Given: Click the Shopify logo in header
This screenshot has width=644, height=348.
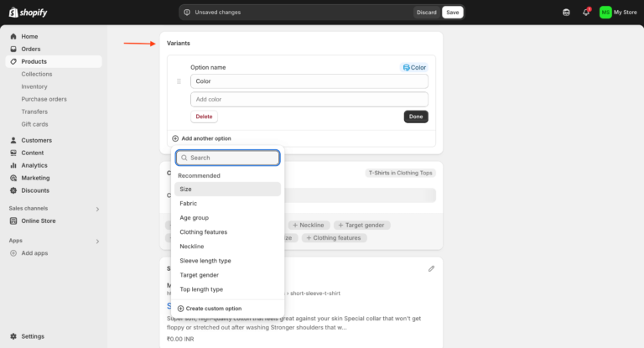Looking at the screenshot, I should point(29,12).
